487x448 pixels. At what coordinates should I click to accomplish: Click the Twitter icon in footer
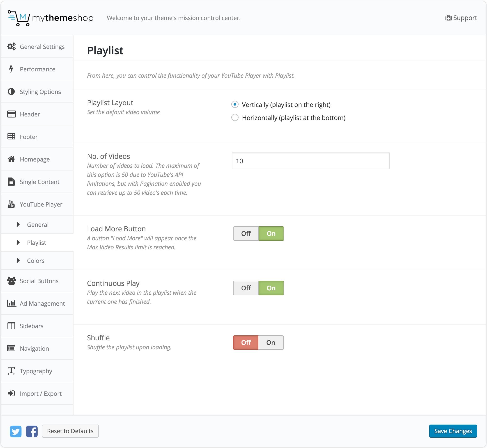(x=16, y=431)
